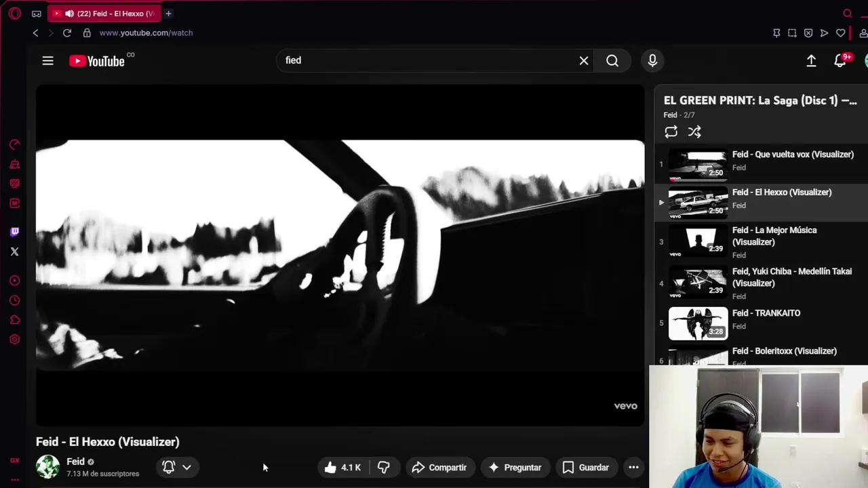Click the pinboard pin icon
The width and height of the screenshot is (868, 488).
[776, 33]
